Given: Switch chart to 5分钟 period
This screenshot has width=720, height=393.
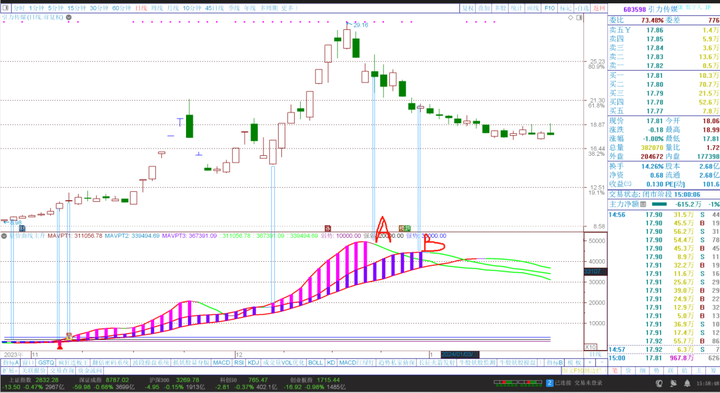Looking at the screenshot, I should coord(56,8).
